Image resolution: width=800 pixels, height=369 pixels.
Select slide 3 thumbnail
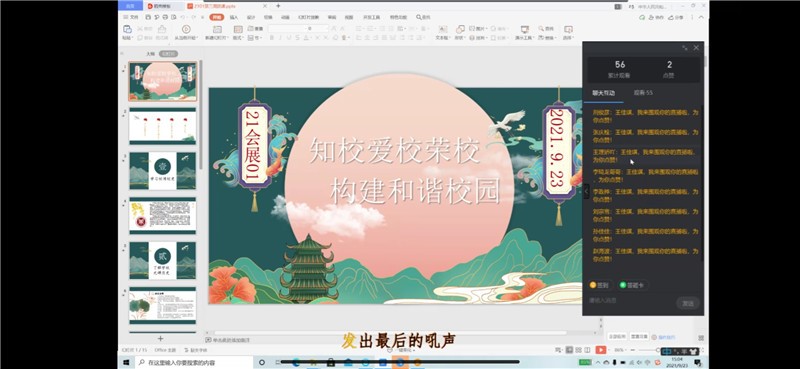[162, 171]
